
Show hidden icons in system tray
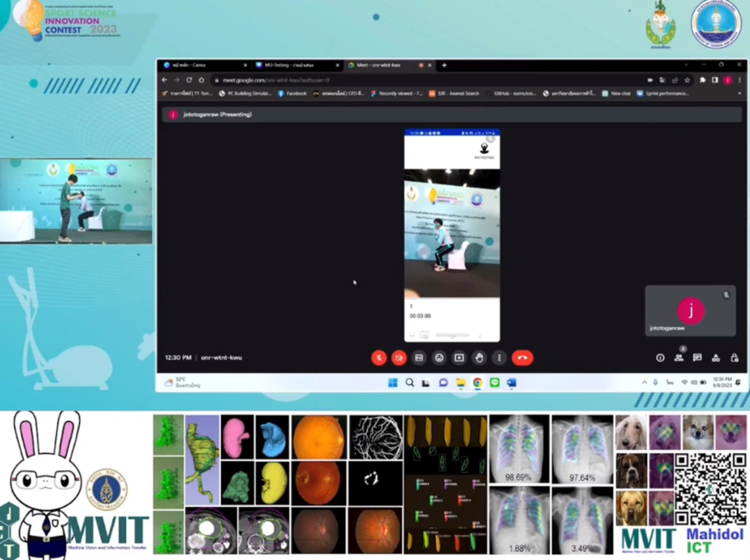click(644, 382)
